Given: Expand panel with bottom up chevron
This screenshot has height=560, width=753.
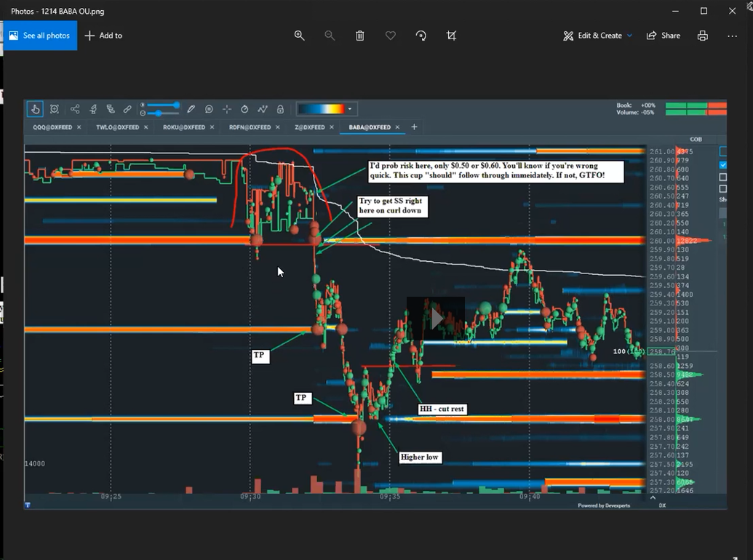Looking at the screenshot, I should pos(653,497).
